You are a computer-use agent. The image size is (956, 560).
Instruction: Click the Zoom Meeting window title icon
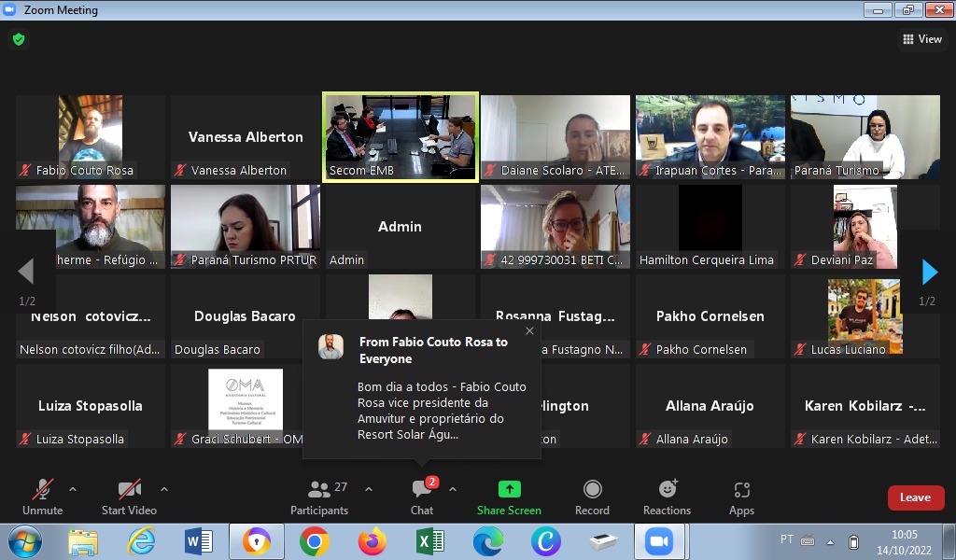pyautogui.click(x=9, y=9)
